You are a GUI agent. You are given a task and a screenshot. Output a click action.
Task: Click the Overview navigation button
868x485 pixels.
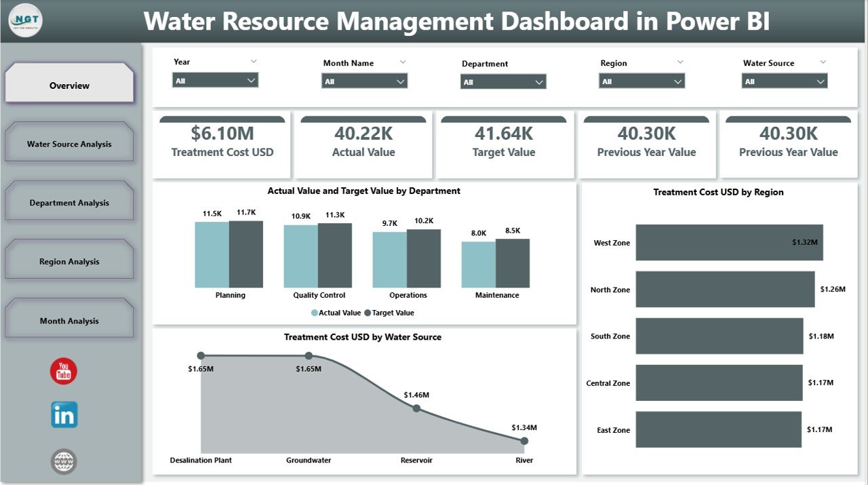[x=69, y=85]
